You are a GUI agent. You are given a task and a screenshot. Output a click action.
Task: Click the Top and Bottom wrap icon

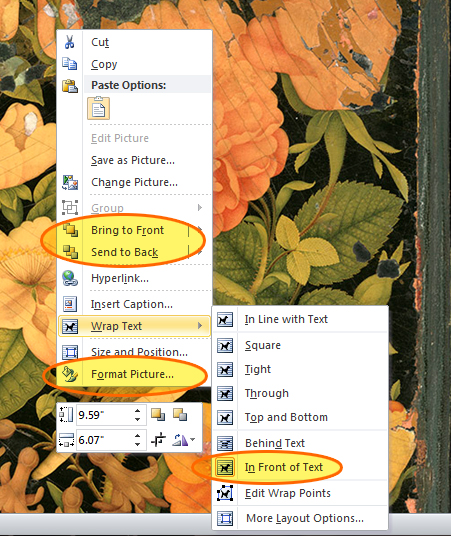(x=225, y=417)
